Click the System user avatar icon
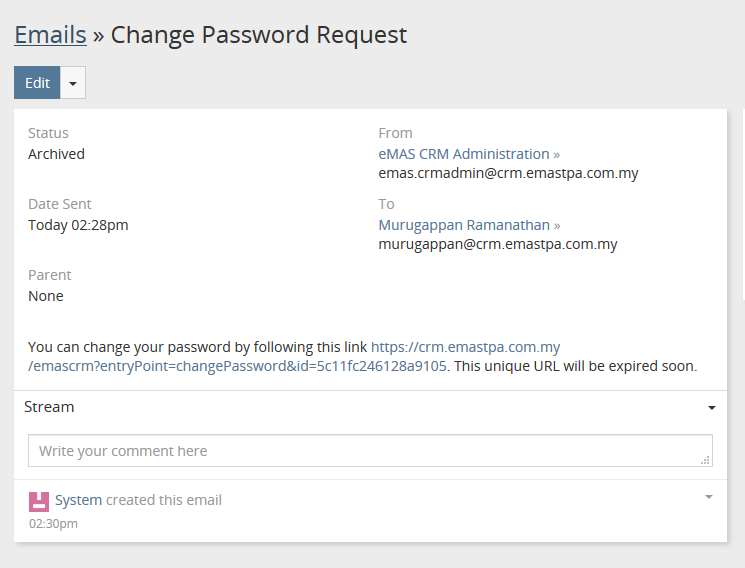The image size is (745, 568). click(39, 501)
